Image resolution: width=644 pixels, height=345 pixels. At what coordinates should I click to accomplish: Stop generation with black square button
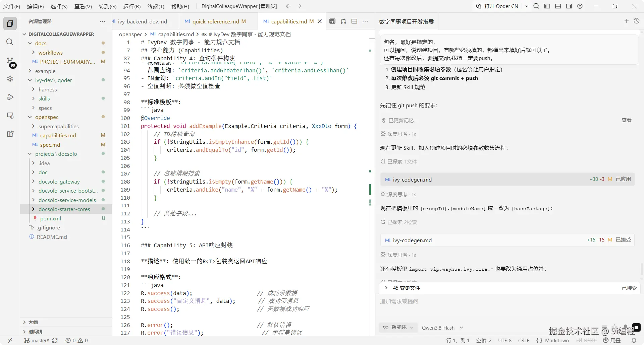point(636,327)
